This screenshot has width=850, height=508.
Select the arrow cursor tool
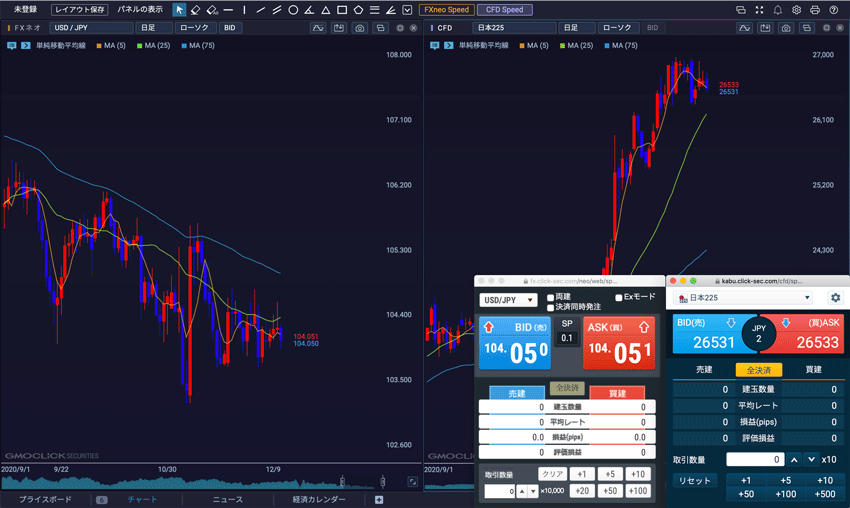tap(179, 10)
